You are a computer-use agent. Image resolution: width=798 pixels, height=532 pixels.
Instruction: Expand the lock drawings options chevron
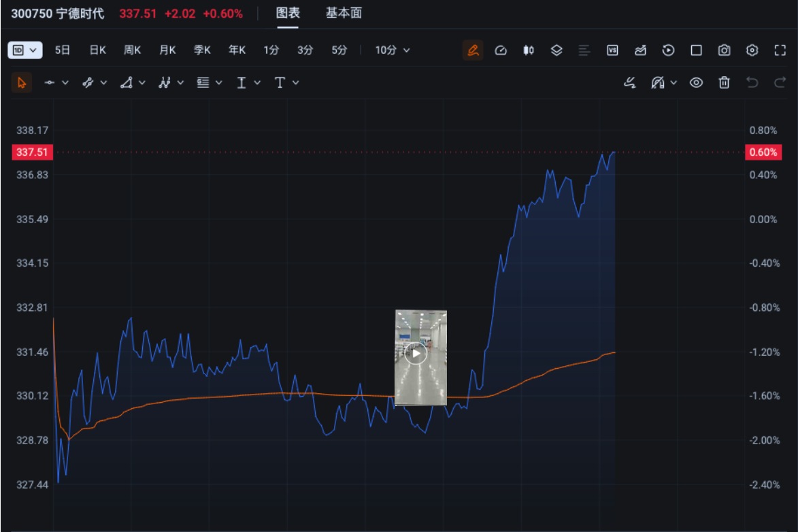674,82
